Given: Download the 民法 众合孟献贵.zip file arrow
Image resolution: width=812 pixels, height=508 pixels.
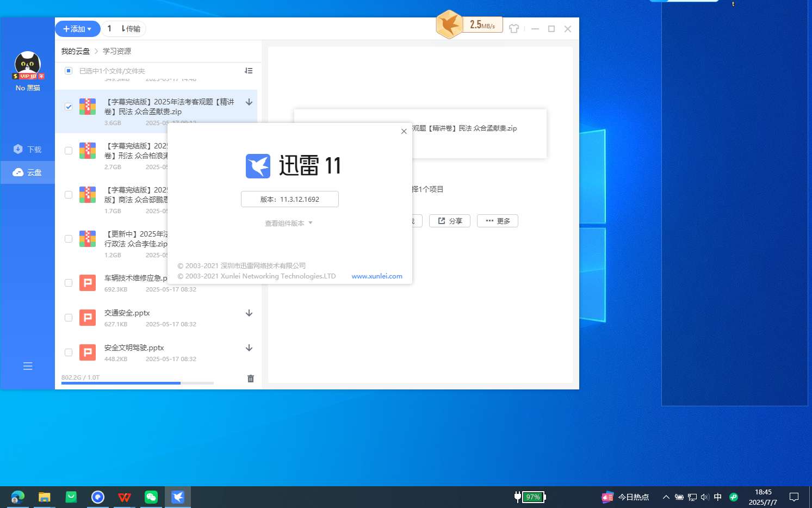Looking at the screenshot, I should 249,102.
